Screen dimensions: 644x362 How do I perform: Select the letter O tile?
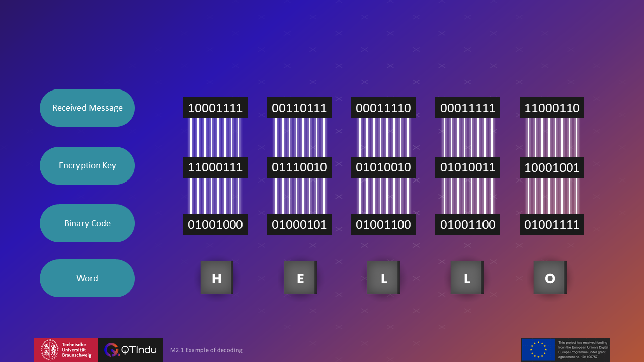pos(550,278)
